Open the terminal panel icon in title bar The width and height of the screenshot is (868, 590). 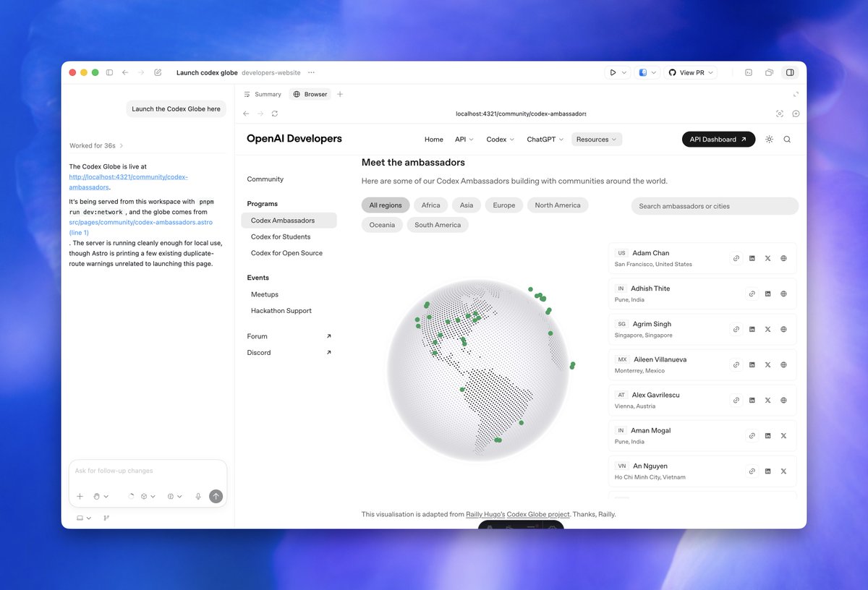tap(749, 72)
